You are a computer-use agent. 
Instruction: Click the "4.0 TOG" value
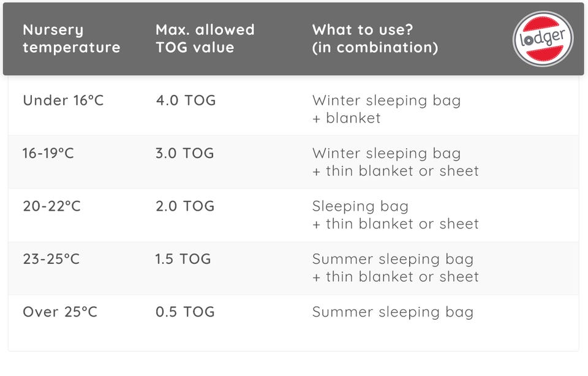coord(186,100)
